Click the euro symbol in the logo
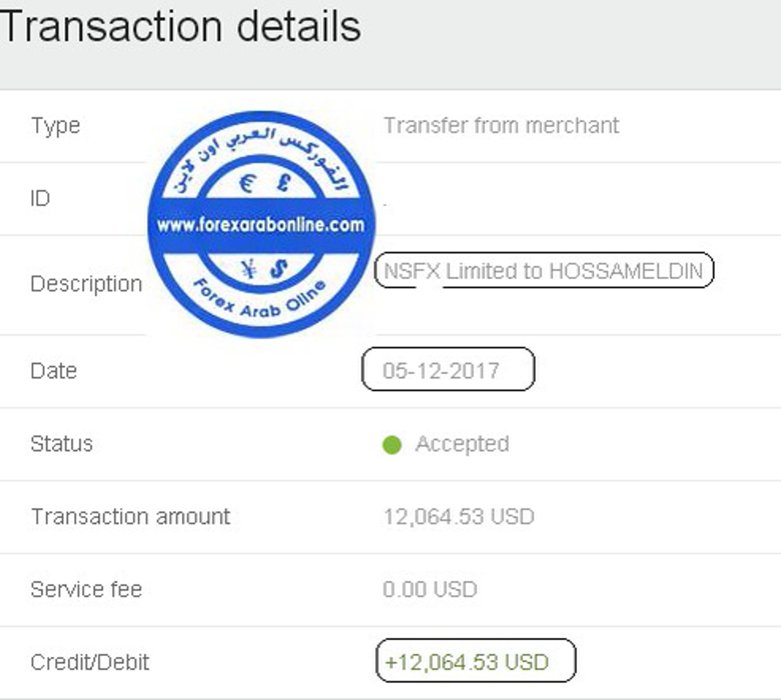The height and width of the screenshot is (700, 781). [247, 183]
